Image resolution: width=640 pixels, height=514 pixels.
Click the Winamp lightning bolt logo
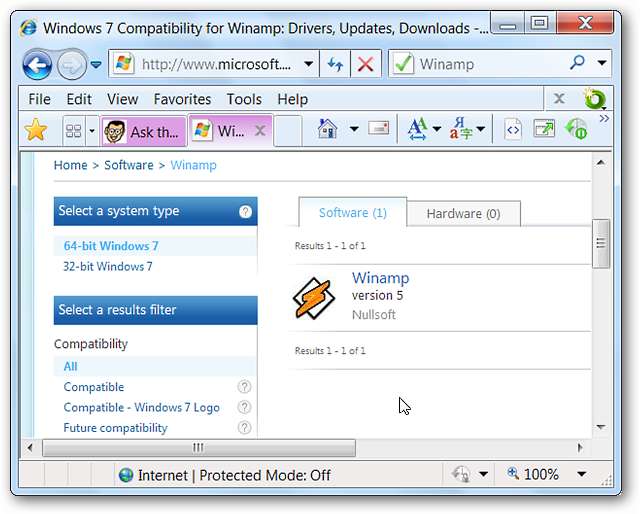point(314,298)
